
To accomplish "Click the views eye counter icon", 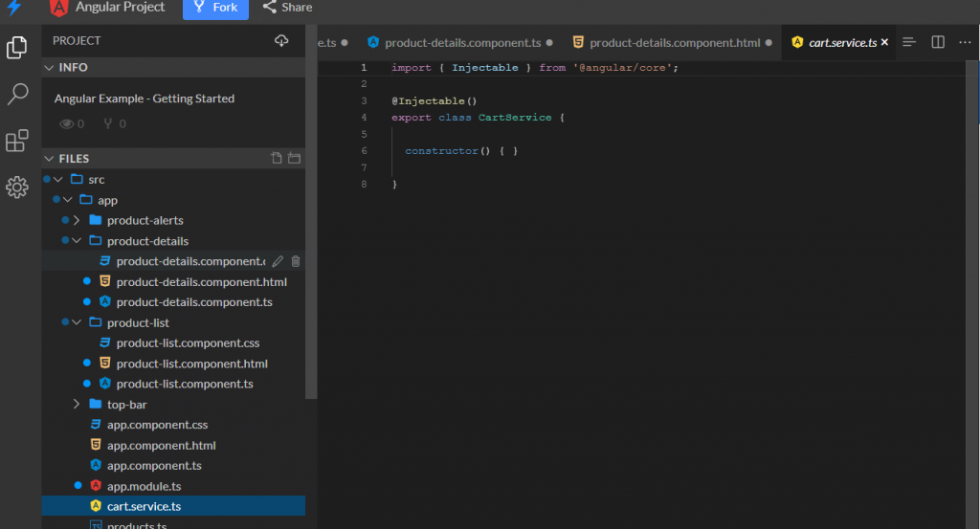I will click(66, 123).
